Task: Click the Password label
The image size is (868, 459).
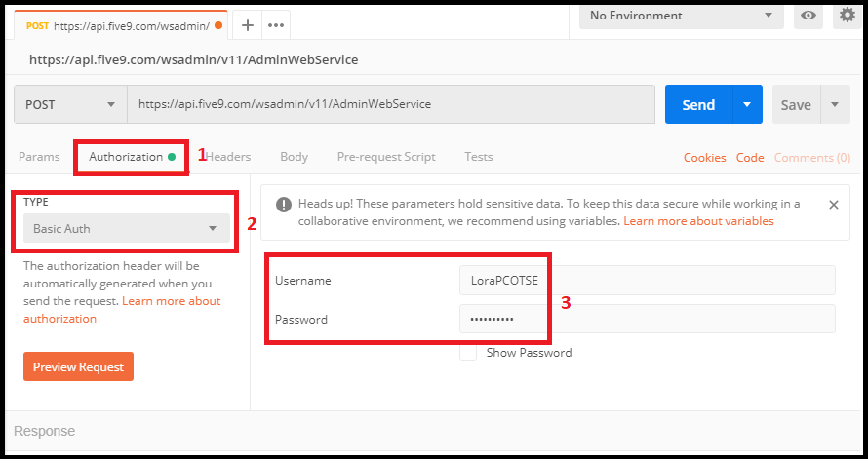Action: (x=301, y=320)
